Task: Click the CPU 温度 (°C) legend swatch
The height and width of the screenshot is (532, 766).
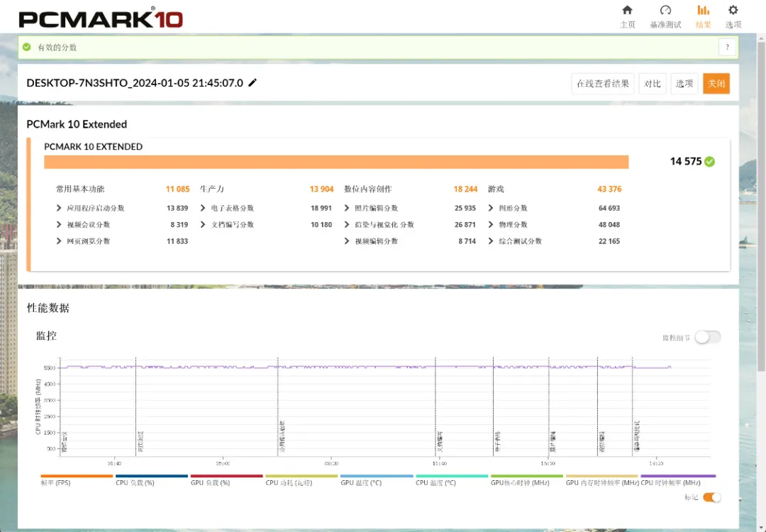Action: 452,476
